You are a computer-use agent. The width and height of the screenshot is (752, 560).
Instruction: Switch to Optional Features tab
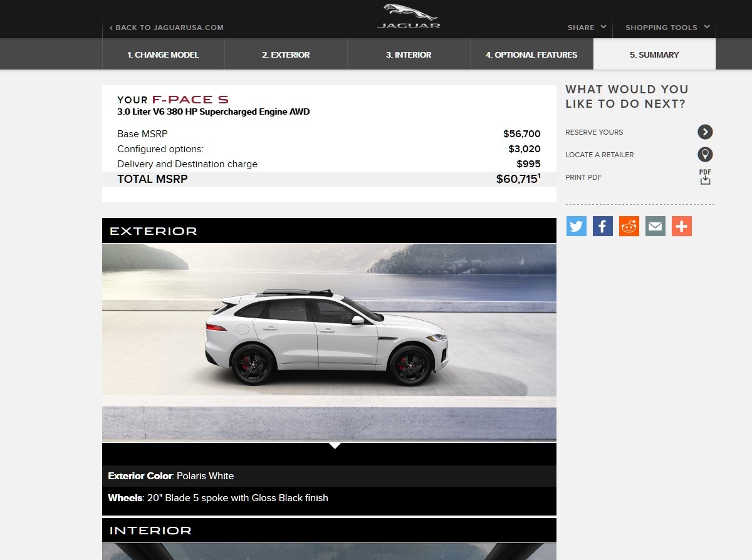[531, 54]
